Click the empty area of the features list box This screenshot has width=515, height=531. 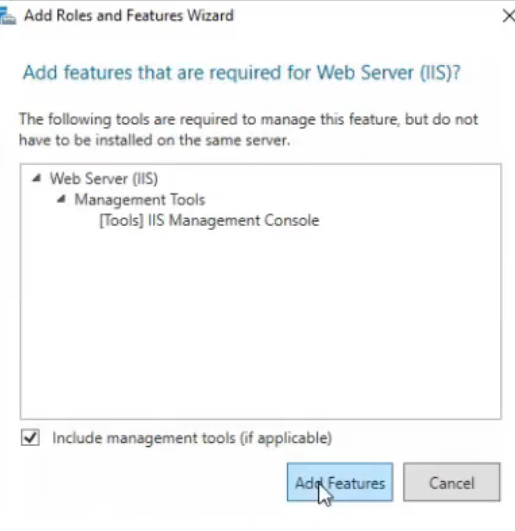[x=261, y=322]
